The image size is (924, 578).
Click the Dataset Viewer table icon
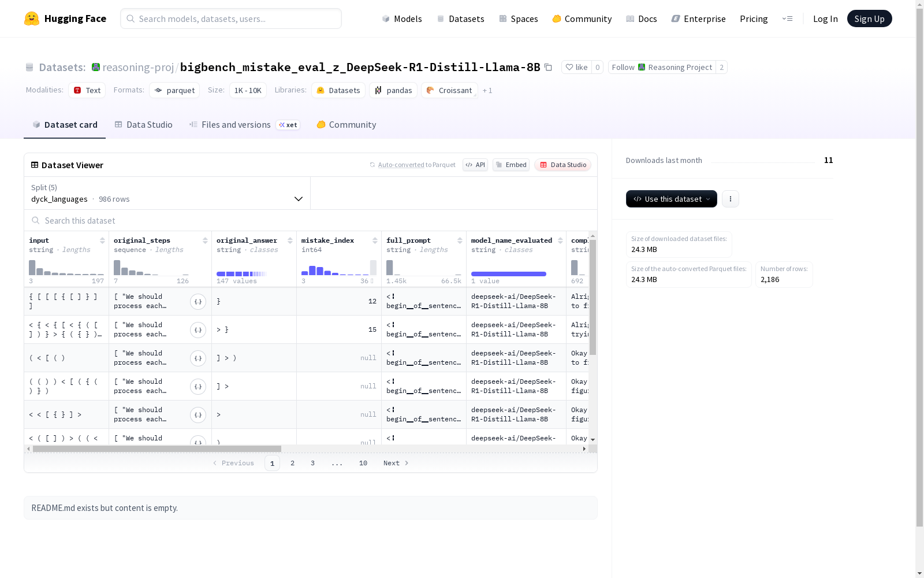35,165
